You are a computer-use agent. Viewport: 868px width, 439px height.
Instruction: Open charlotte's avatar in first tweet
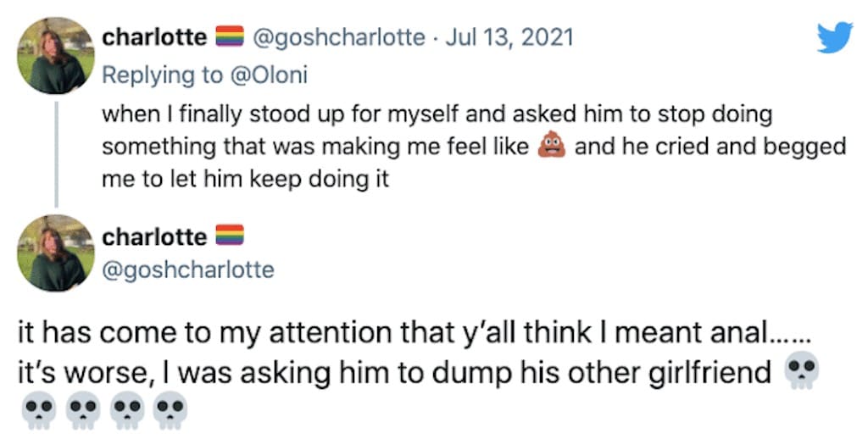(x=56, y=56)
